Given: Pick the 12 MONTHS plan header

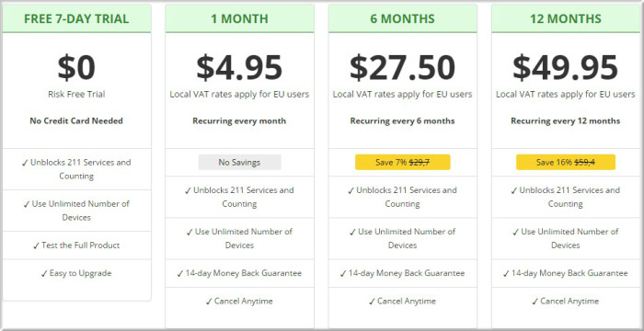Looking at the screenshot, I should [x=566, y=18].
